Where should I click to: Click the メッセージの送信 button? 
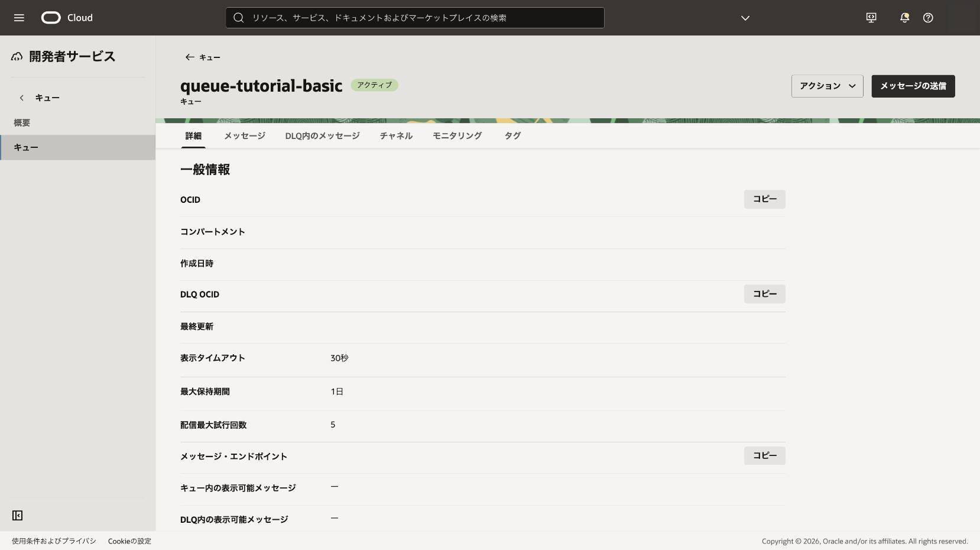tap(913, 86)
